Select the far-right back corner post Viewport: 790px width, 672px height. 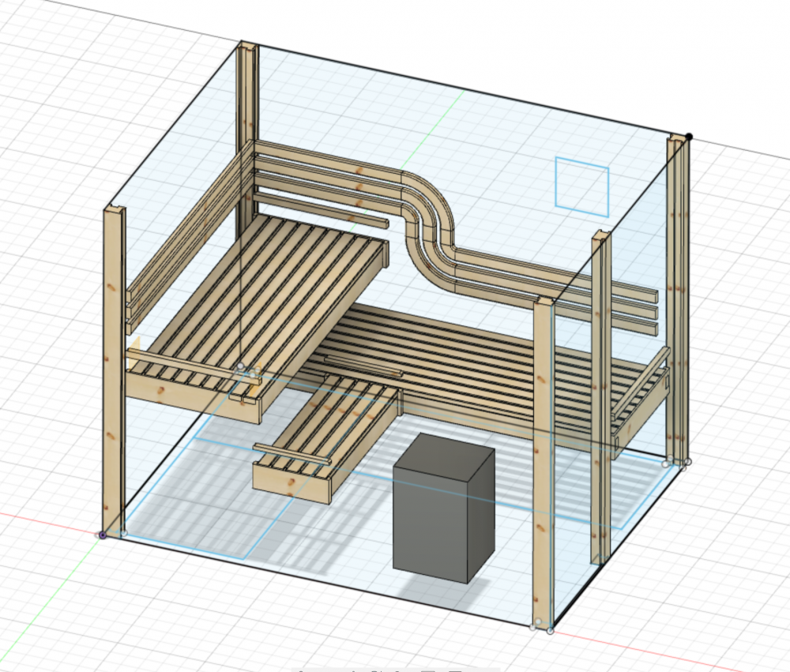tap(678, 300)
